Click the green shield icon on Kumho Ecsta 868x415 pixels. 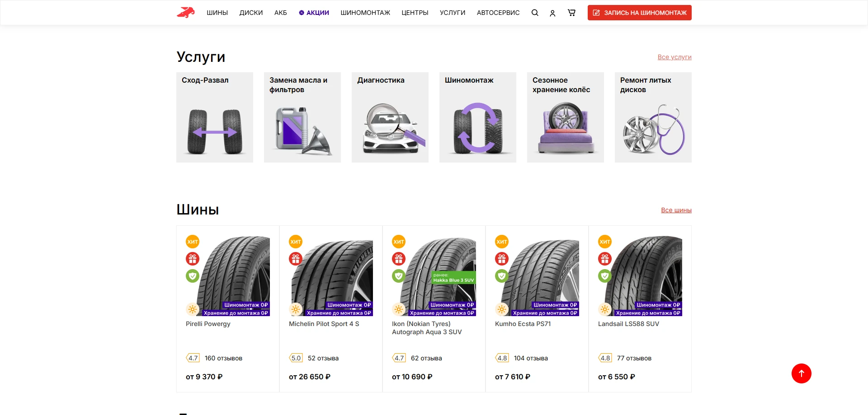pyautogui.click(x=502, y=276)
